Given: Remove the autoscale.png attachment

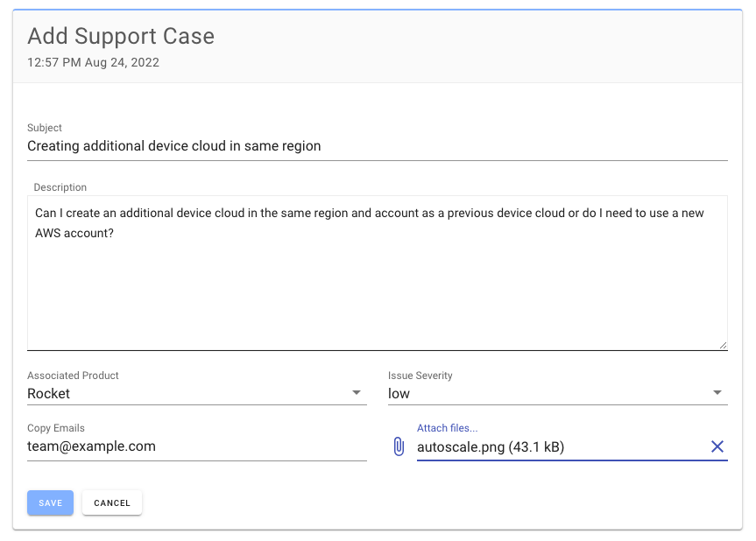Looking at the screenshot, I should point(717,446).
